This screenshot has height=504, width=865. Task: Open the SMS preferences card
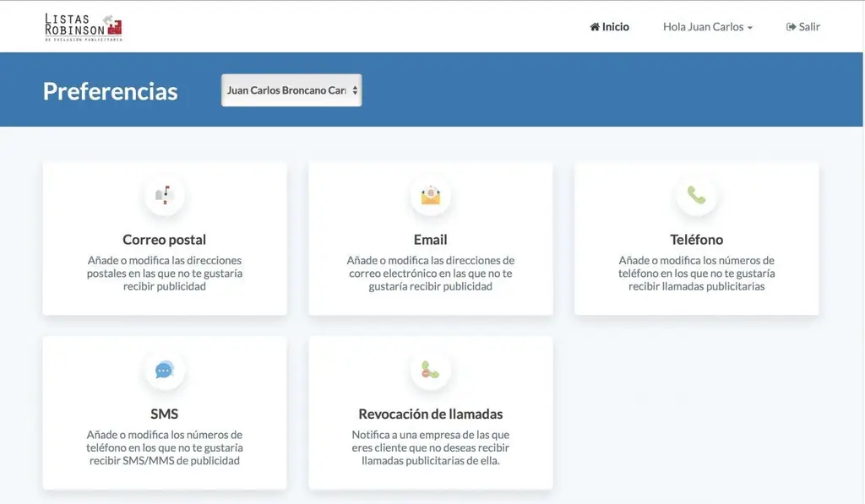(164, 414)
